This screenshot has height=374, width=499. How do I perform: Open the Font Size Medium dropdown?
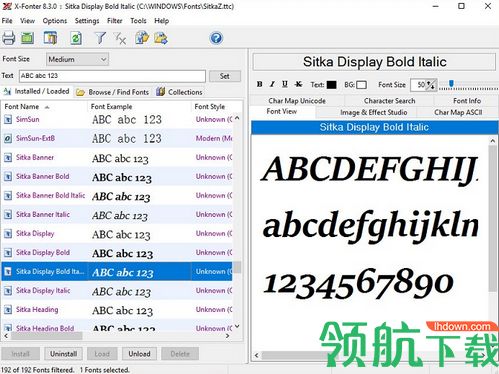[x=77, y=59]
